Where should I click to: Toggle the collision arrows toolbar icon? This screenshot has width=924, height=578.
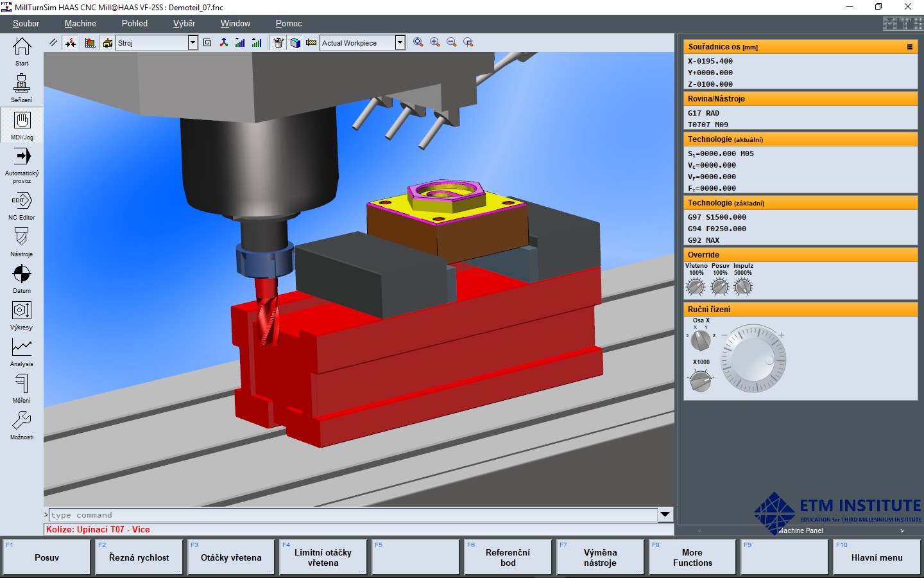click(x=71, y=42)
